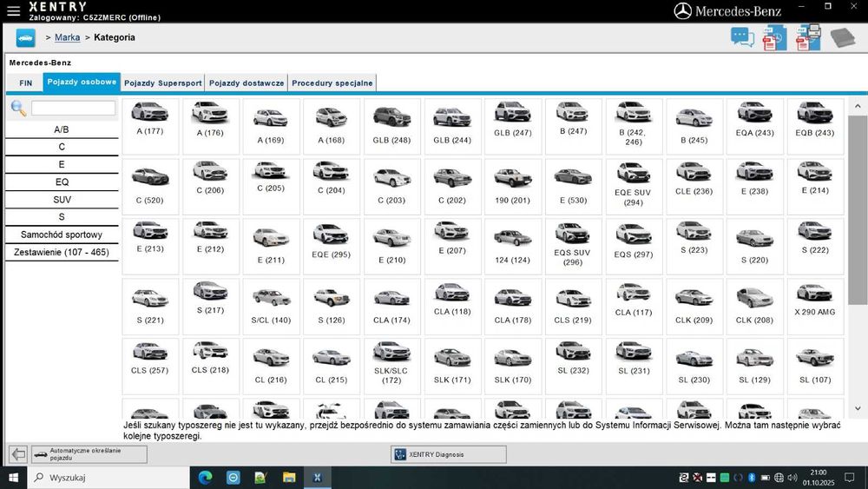Select the Zestawienie (107 - 465) filter

pos(62,252)
